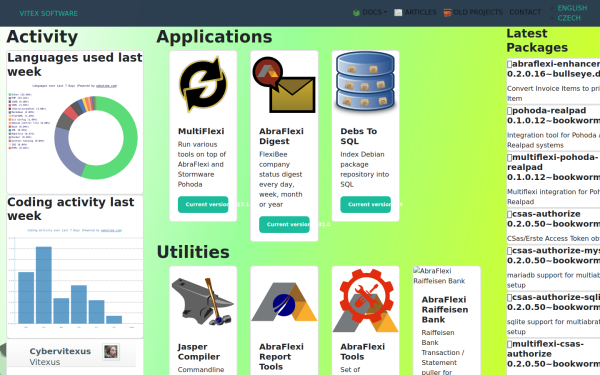This screenshot has width=600, height=375.
Task: Open the AbraFlexi Report Tools title
Action: point(281,357)
